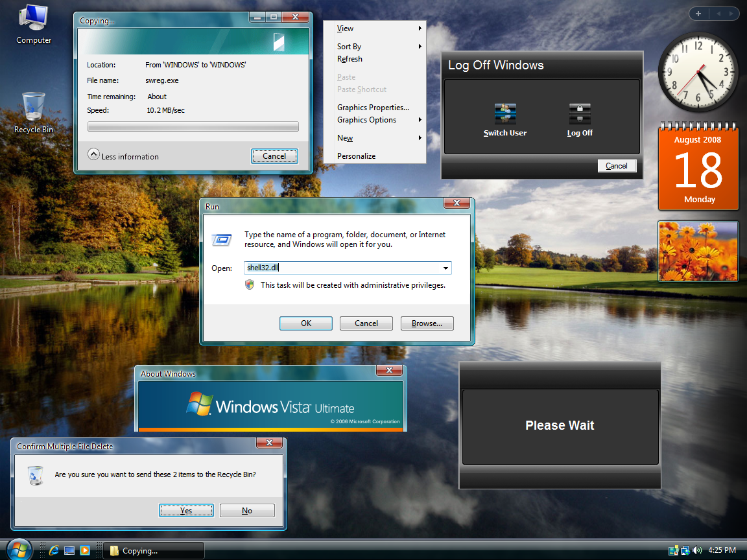Click Yes to send items to Recycle Bin
The height and width of the screenshot is (560, 747).
point(186,510)
